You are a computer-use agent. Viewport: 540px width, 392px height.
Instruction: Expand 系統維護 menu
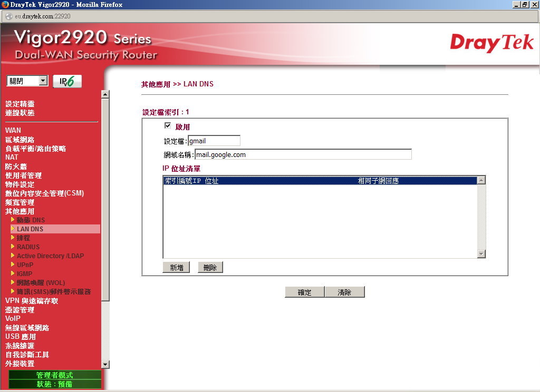20,345
